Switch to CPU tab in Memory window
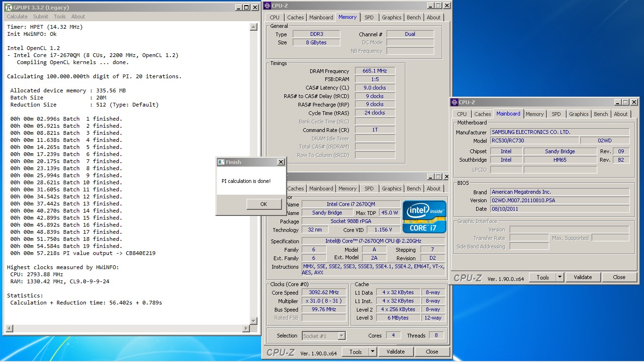This screenshot has height=362, width=644. 275,17
